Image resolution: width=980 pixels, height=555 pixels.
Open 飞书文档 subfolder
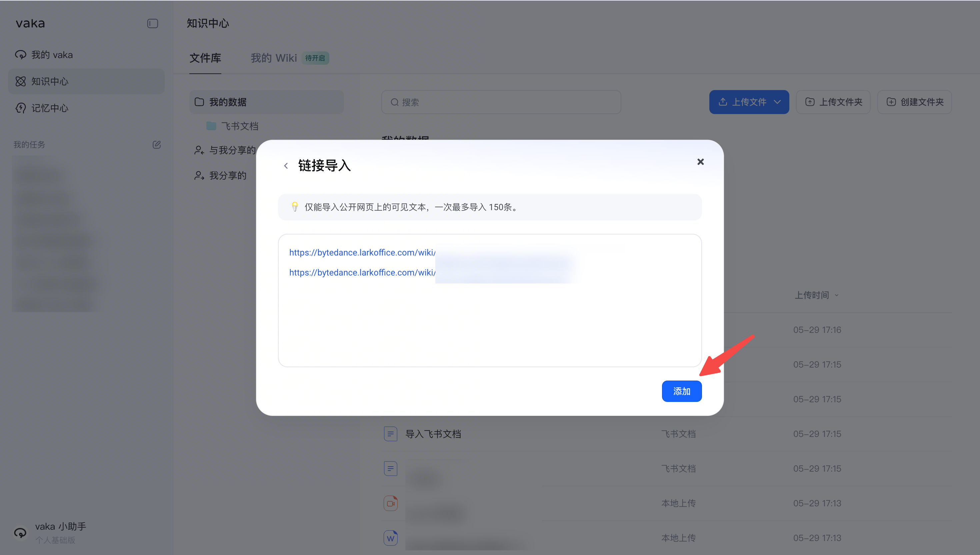click(240, 126)
